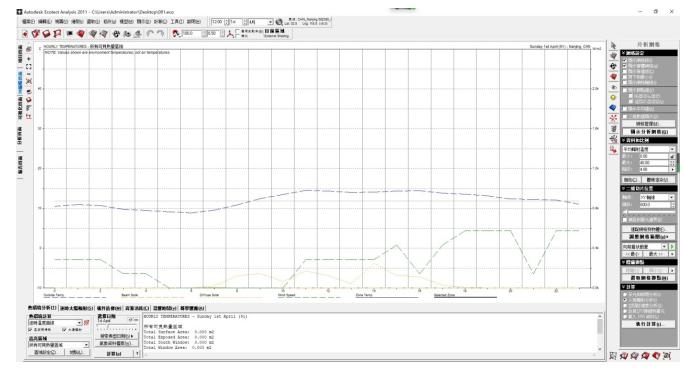Click the display analysis grid button
This screenshot has width=684, height=380.
pos(649,132)
